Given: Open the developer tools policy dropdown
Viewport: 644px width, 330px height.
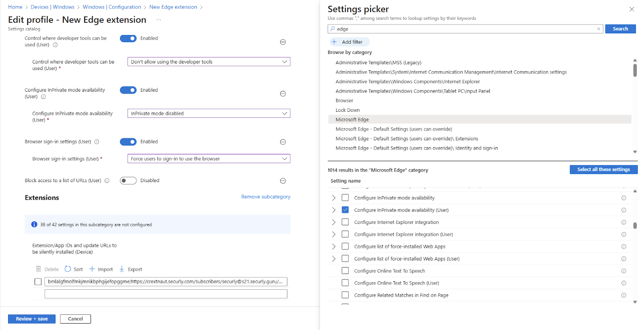Looking at the screenshot, I should 209,61.
